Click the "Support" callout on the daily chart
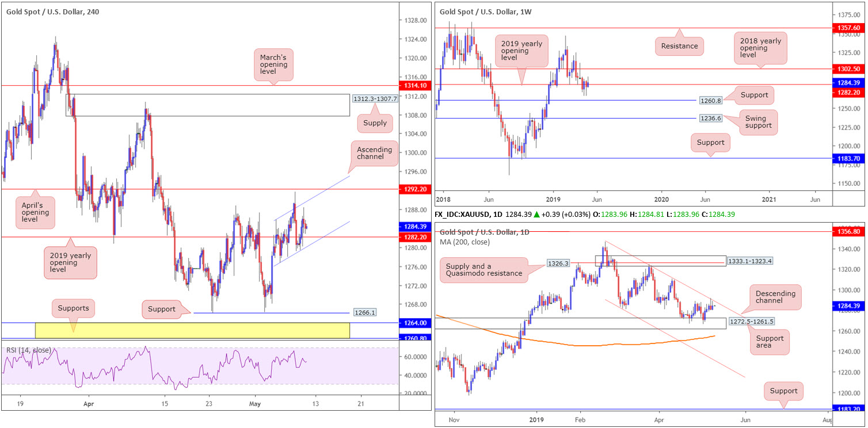The width and height of the screenshot is (868, 428). [x=783, y=391]
